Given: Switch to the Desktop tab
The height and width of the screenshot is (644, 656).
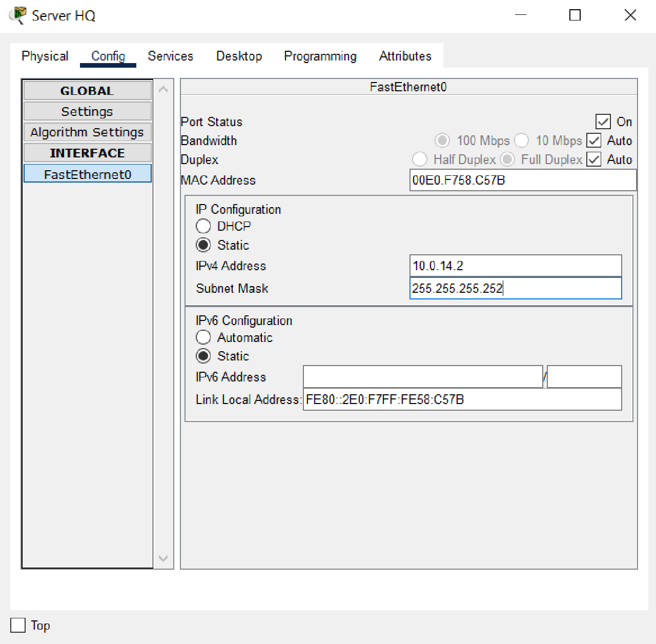Looking at the screenshot, I should pos(239,56).
